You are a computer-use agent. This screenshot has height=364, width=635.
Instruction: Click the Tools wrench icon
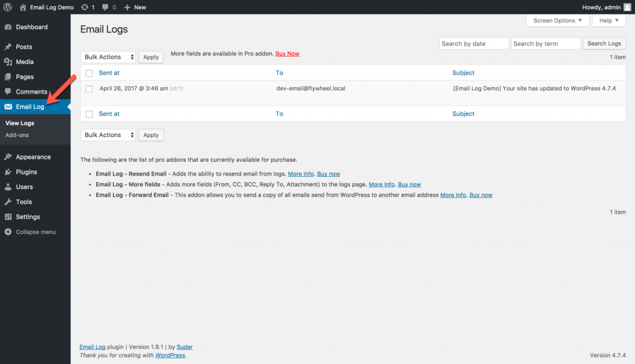pyautogui.click(x=8, y=202)
